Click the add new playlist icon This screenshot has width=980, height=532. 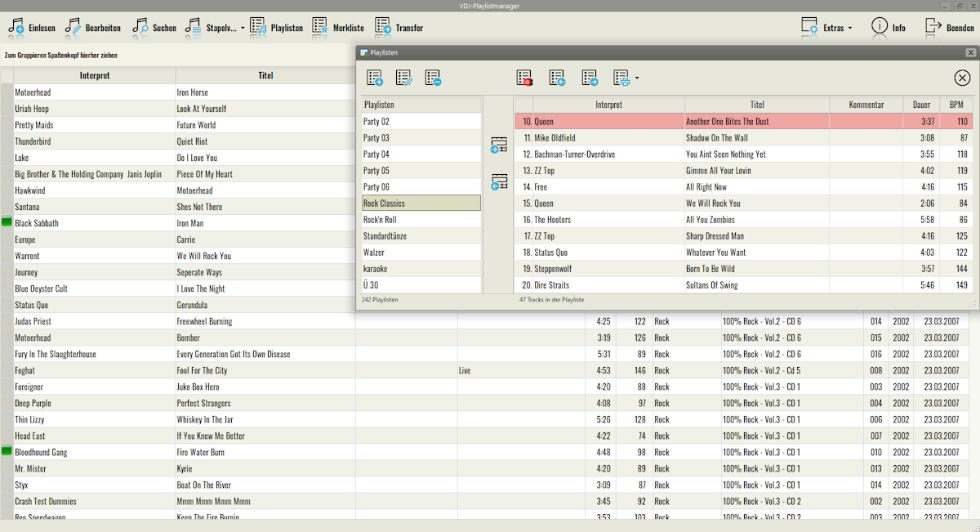click(x=375, y=78)
